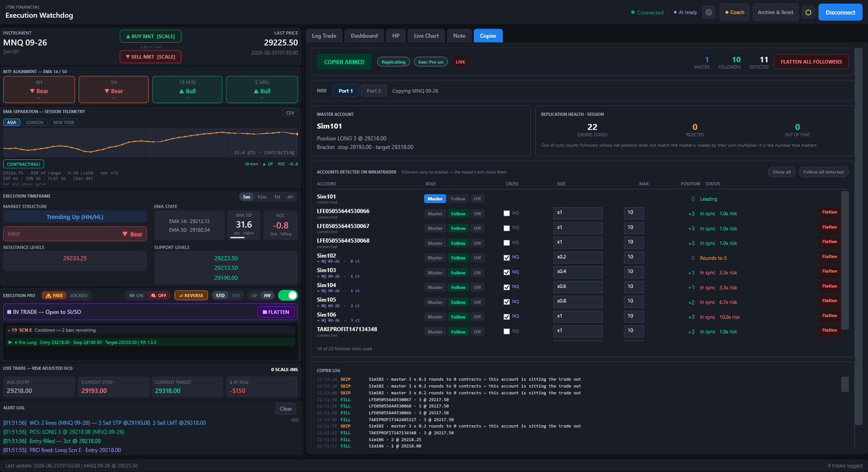Edit the x0.8 size field for Sim105
The image size is (868, 472).
(x=578, y=302)
